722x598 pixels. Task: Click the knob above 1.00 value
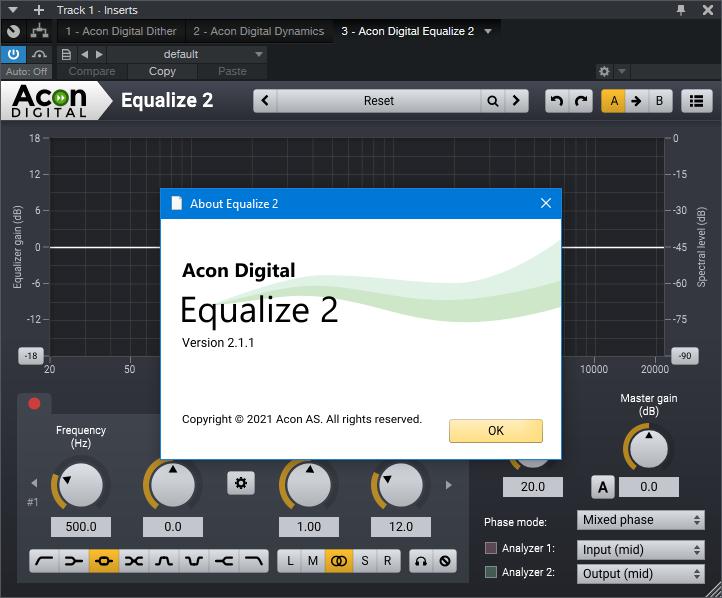point(309,485)
